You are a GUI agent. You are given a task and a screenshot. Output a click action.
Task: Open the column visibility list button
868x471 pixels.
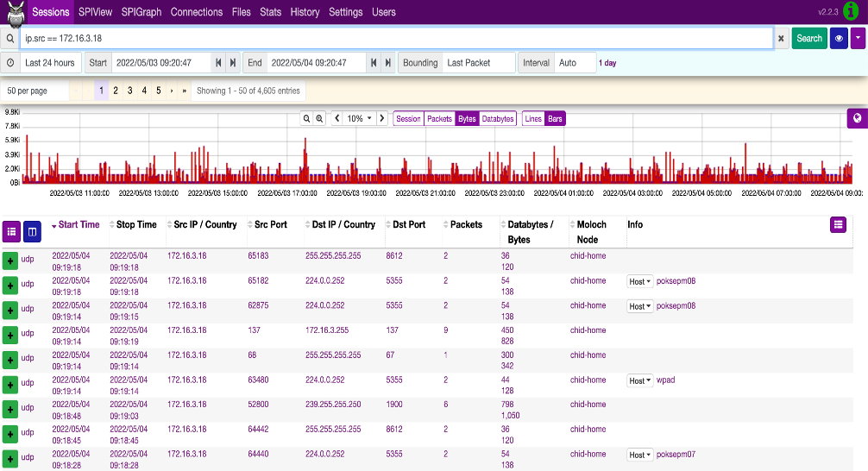click(x=11, y=231)
